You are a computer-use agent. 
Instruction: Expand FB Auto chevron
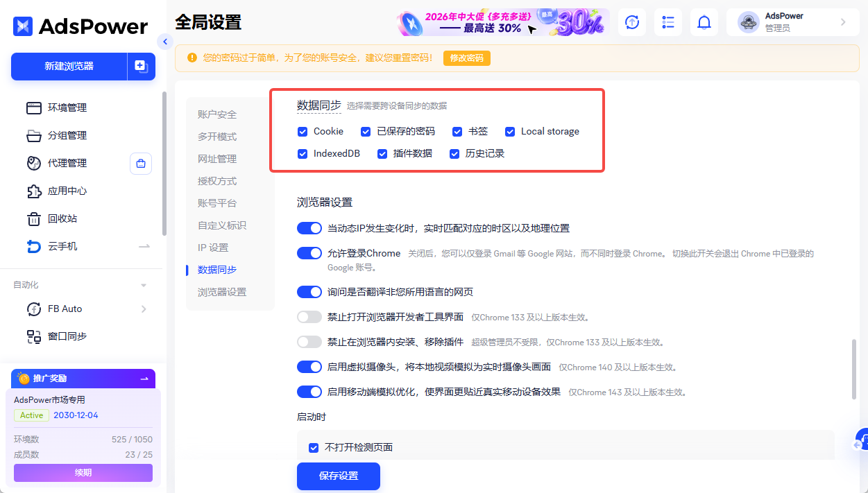point(144,309)
